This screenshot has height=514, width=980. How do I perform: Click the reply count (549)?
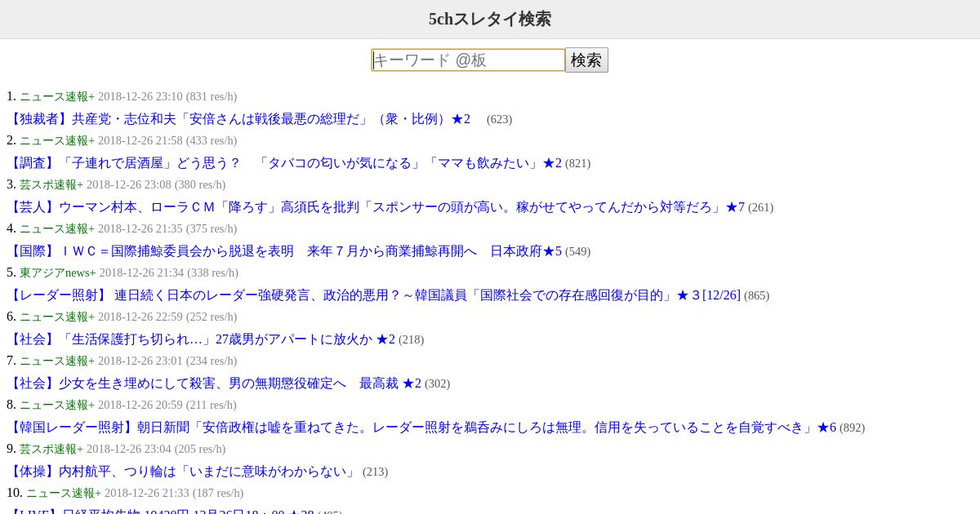tap(578, 251)
